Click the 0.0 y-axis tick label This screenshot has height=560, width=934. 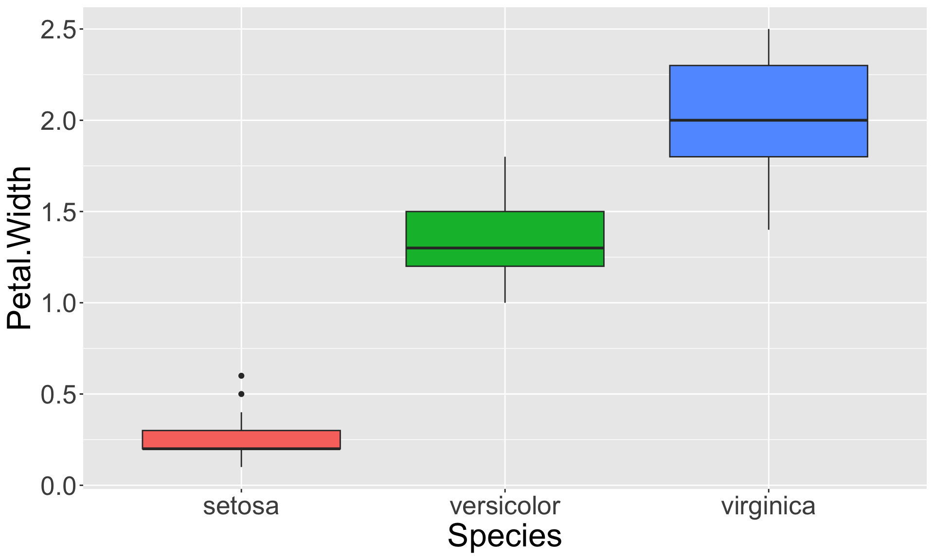(x=58, y=486)
